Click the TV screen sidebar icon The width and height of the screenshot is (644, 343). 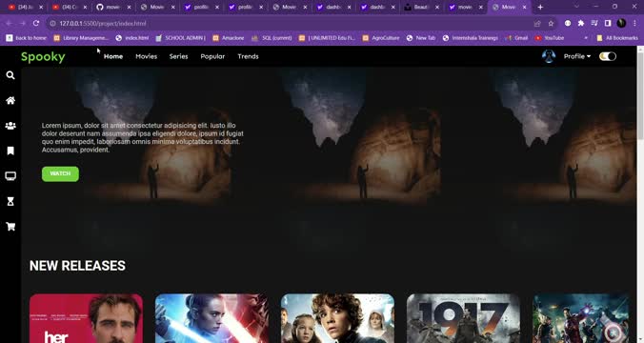tap(10, 176)
